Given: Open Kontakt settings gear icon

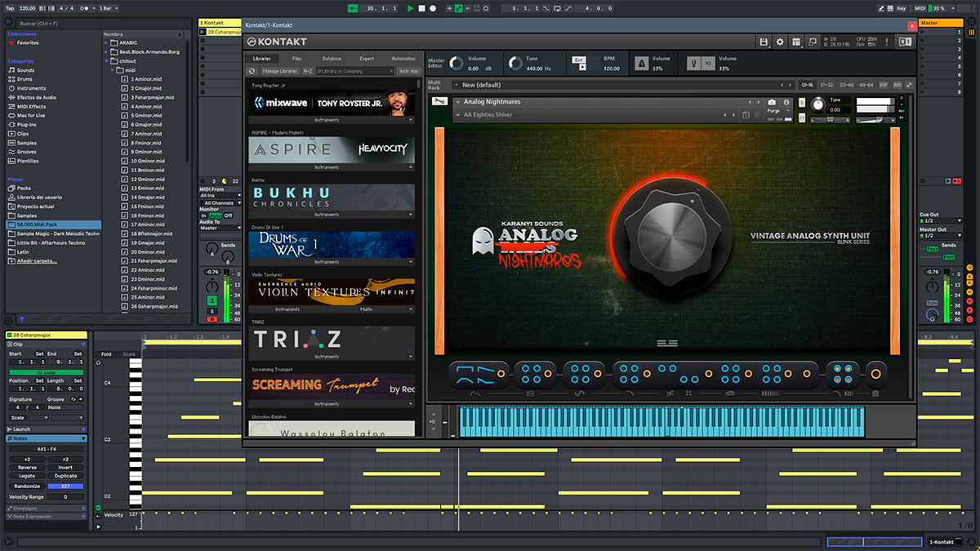Looking at the screenshot, I should (x=780, y=42).
